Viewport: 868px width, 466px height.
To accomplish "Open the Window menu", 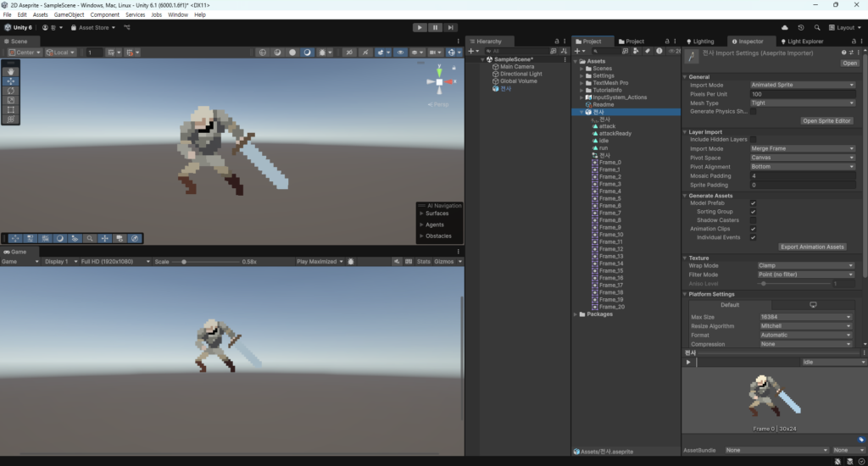I will click(x=178, y=15).
